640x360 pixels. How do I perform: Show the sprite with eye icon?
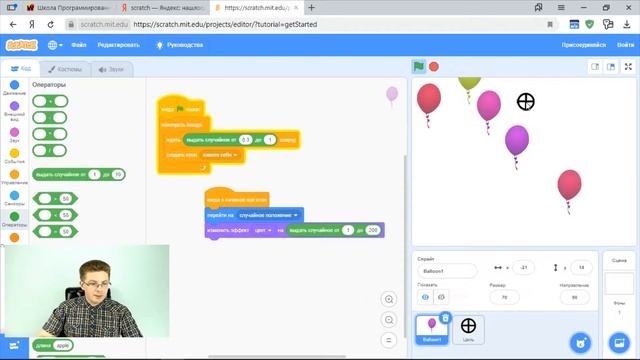(425, 297)
